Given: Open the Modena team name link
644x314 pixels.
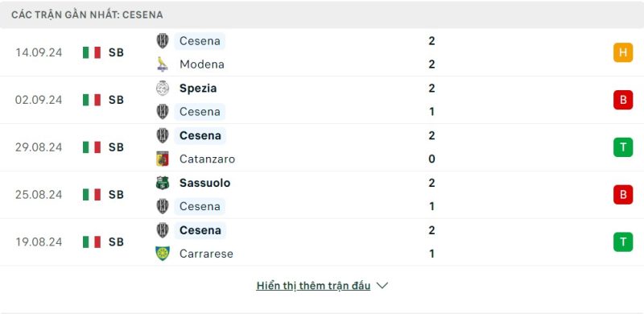Looking at the screenshot, I should (202, 64).
